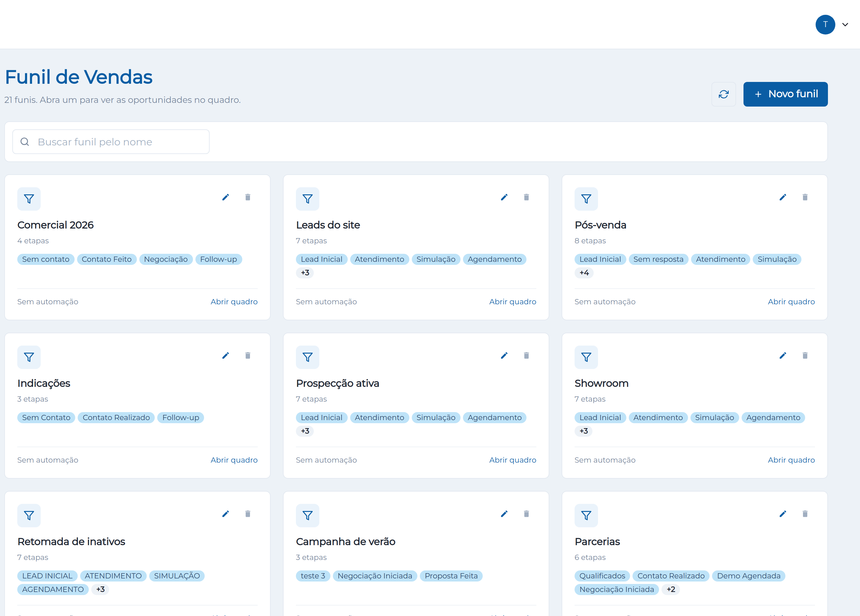Show the +3 more stages on Leads do site
The height and width of the screenshot is (616, 860).
coord(305,273)
